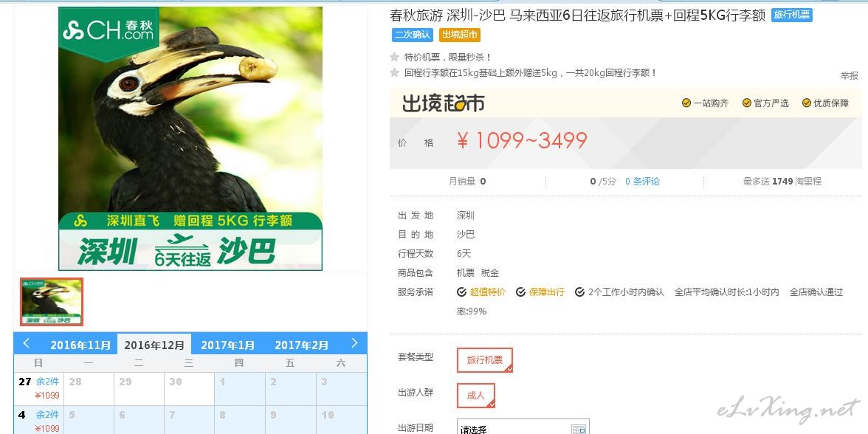Click the 超值特价 service promise check

(462, 292)
